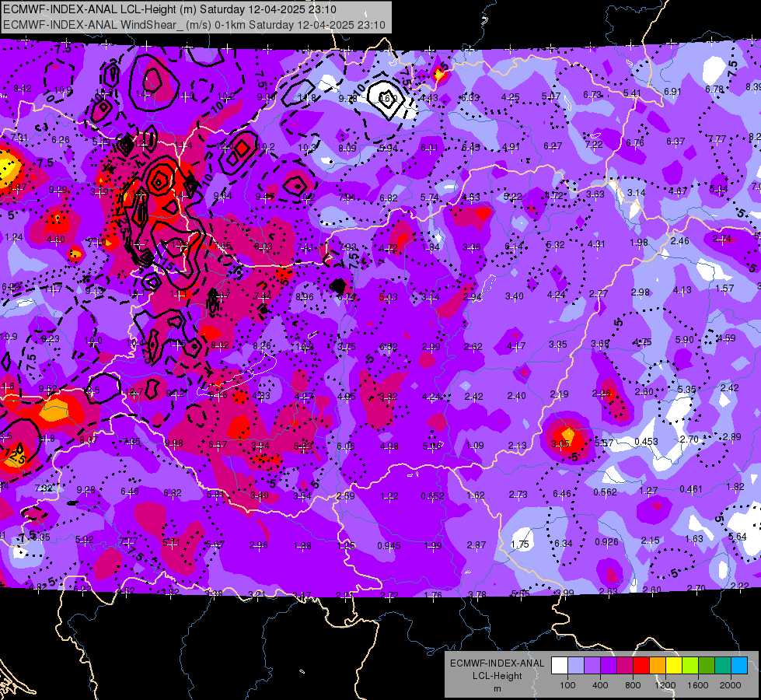Click the wind shear value 0.453

pyautogui.click(x=646, y=442)
